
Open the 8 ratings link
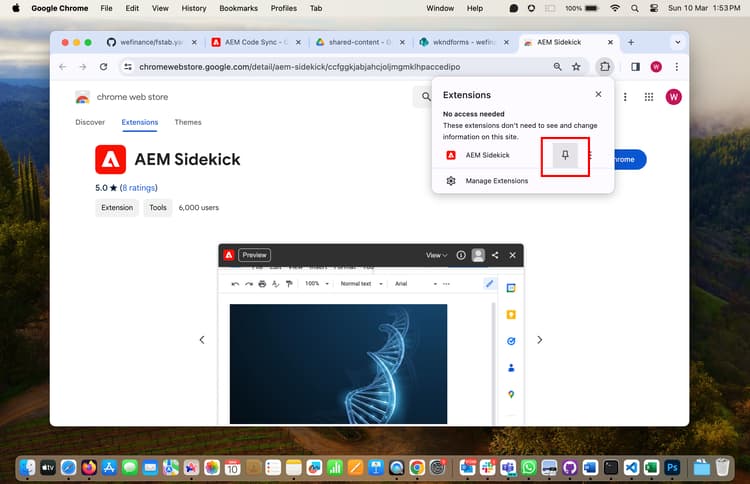point(138,187)
